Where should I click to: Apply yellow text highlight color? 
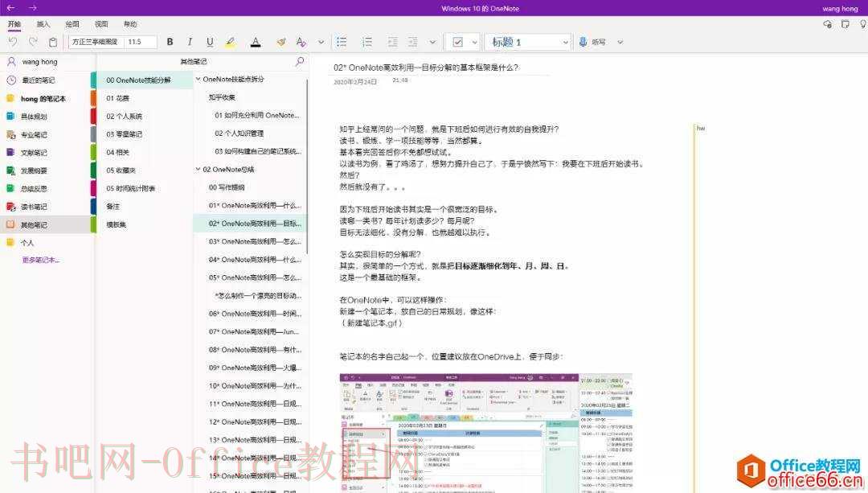coord(231,42)
